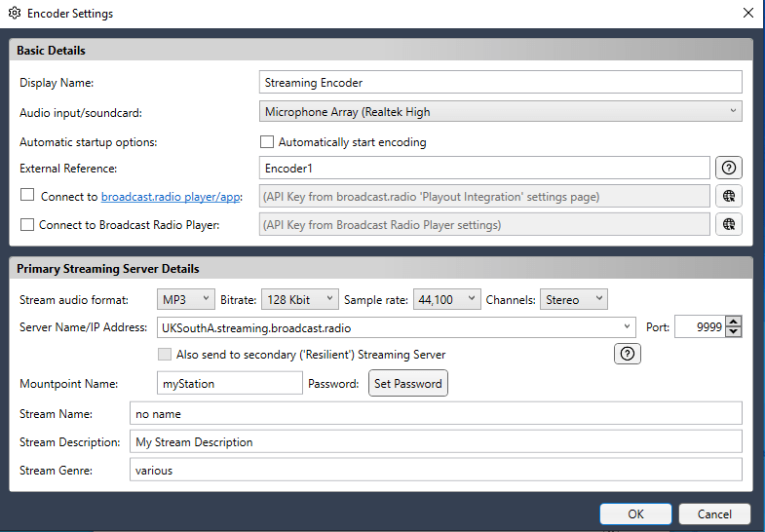Click the Automatic startup options label

click(89, 142)
